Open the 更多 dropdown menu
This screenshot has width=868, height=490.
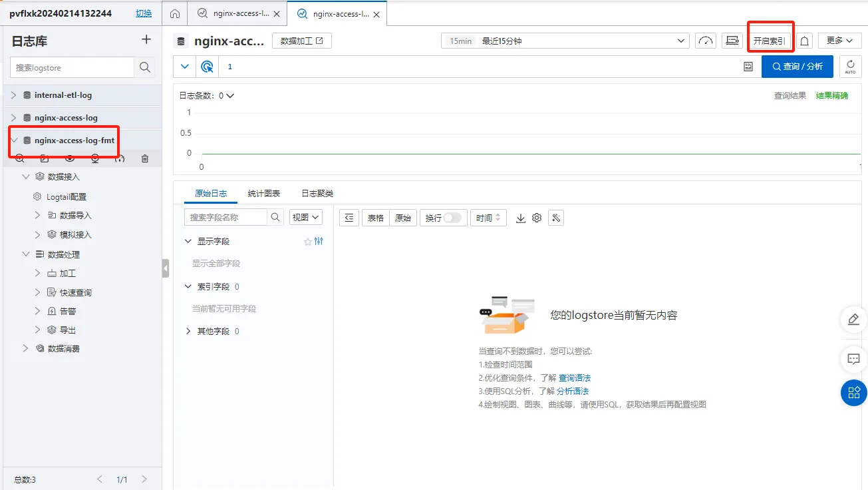839,41
